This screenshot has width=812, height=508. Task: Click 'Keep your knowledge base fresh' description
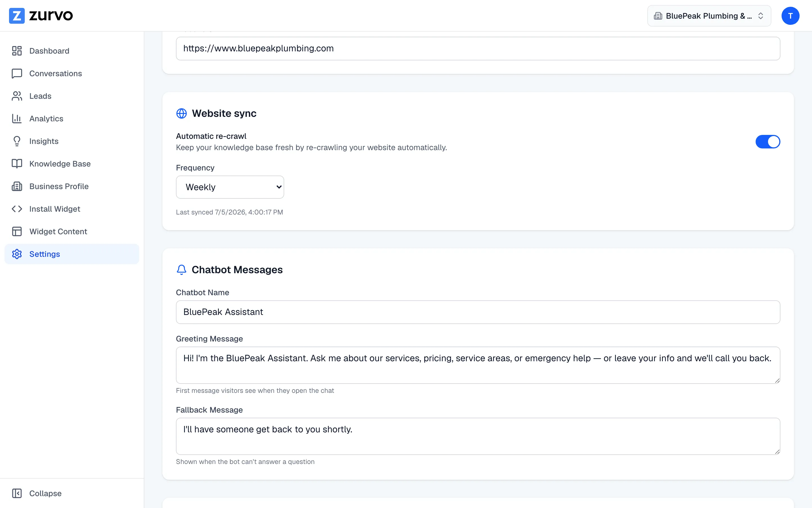pos(311,148)
